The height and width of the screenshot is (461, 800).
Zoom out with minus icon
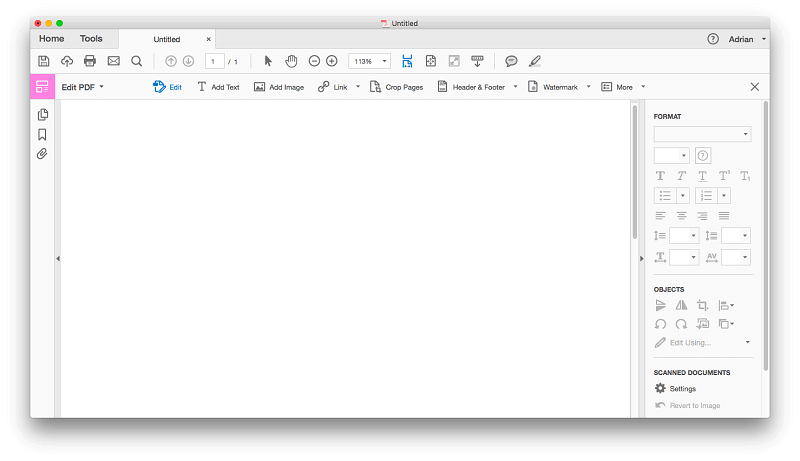click(x=314, y=61)
